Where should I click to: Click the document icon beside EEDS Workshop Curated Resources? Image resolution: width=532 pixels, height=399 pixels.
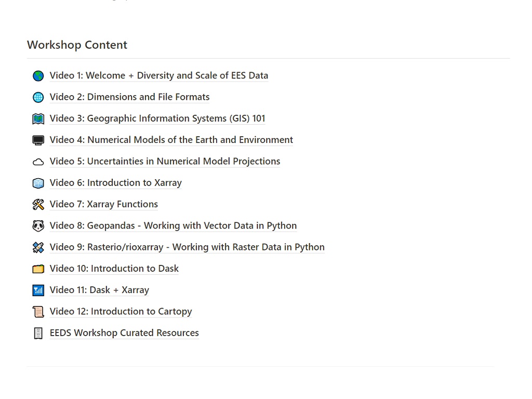click(x=38, y=333)
